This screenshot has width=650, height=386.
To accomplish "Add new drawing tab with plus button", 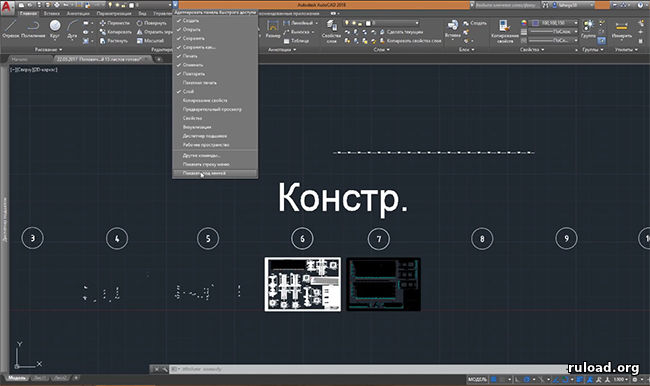I will click(159, 59).
